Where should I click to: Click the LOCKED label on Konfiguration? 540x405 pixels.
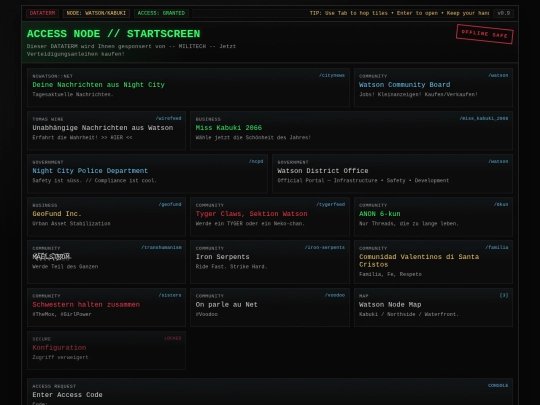pyautogui.click(x=173, y=338)
